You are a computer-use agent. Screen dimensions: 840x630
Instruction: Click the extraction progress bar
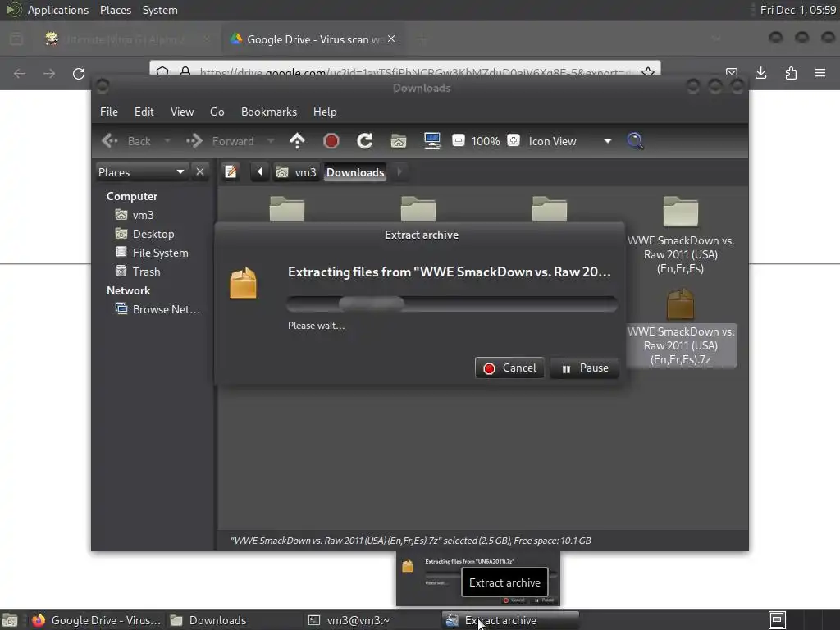(x=452, y=304)
